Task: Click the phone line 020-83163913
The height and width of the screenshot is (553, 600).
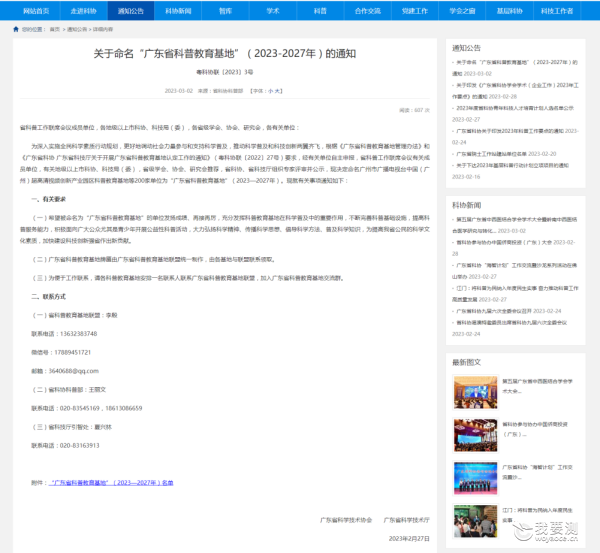Action: 65,445
